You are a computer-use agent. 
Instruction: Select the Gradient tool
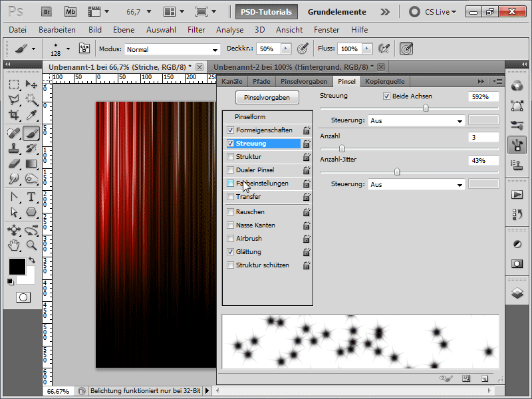pos(31,164)
